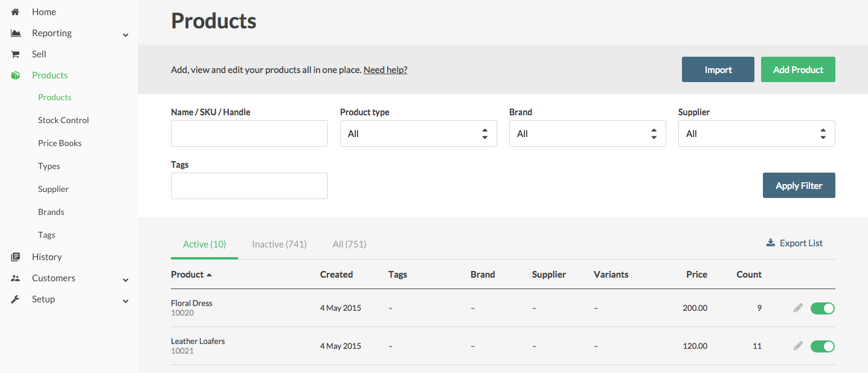The height and width of the screenshot is (373, 868).
Task: Toggle off the Floral Dress active switch
Action: (823, 308)
